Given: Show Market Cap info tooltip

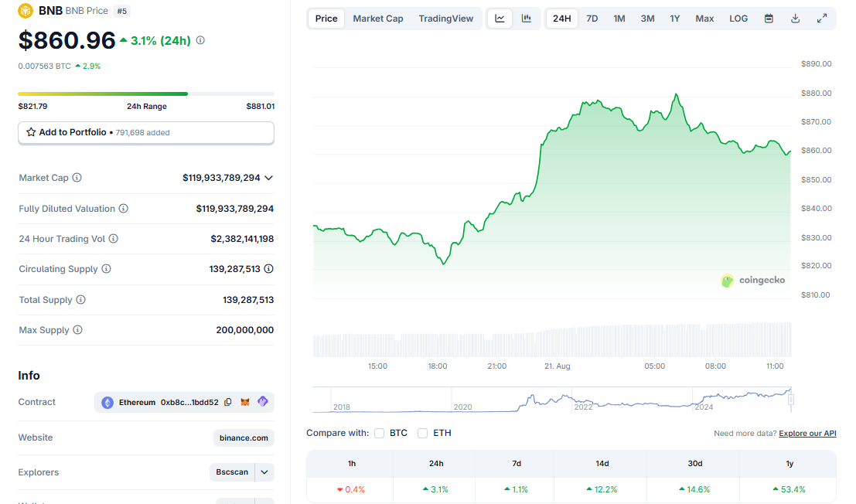Looking at the screenshot, I should tap(77, 178).
